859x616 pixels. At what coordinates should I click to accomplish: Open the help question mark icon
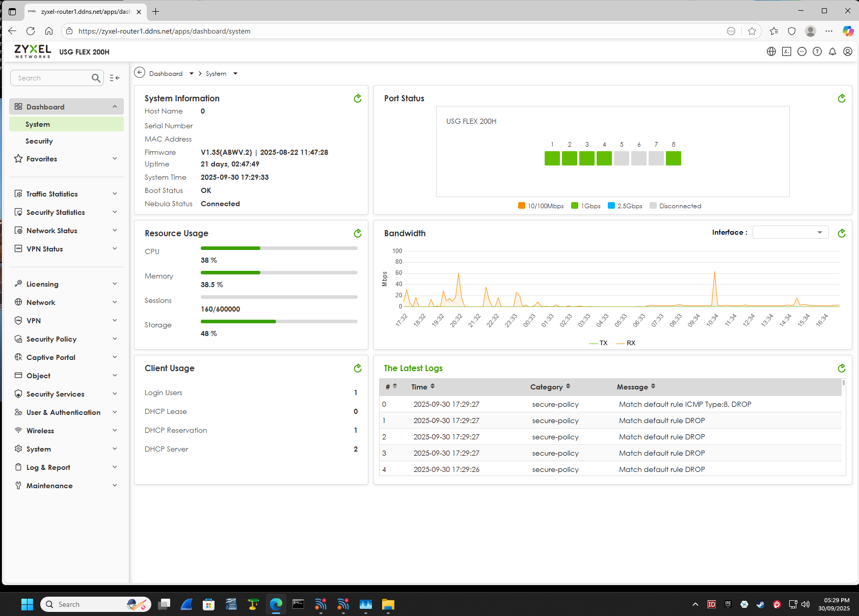817,51
